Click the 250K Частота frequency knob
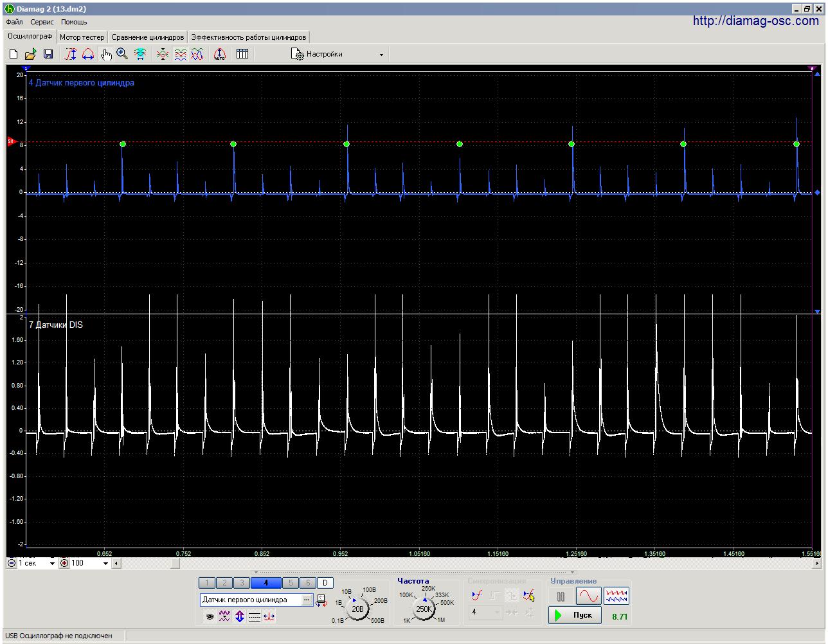Image resolution: width=828 pixels, height=644 pixels. tap(424, 609)
